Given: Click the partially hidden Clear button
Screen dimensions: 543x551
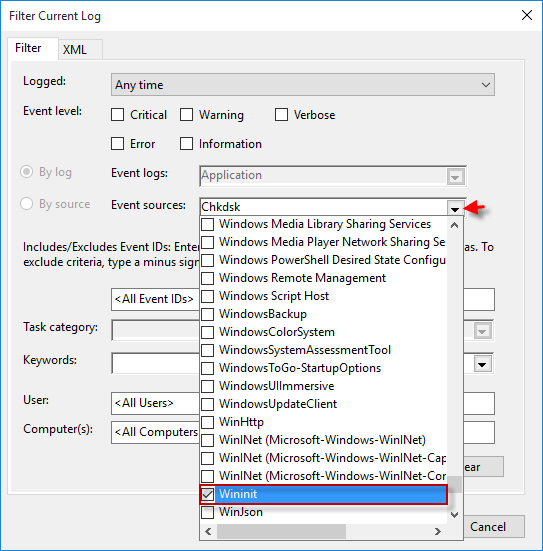Looking at the screenshot, I should [484, 467].
